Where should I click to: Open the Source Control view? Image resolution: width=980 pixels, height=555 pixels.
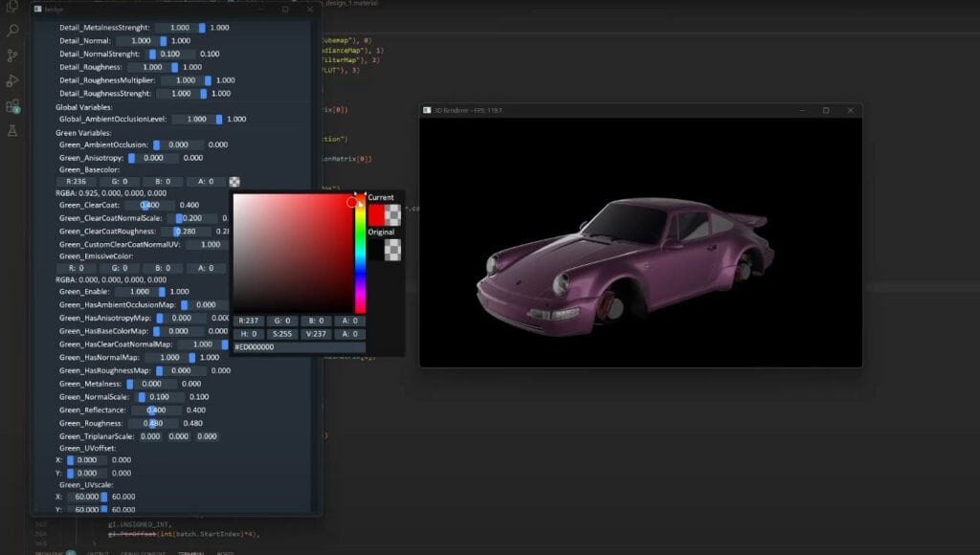pyautogui.click(x=12, y=55)
